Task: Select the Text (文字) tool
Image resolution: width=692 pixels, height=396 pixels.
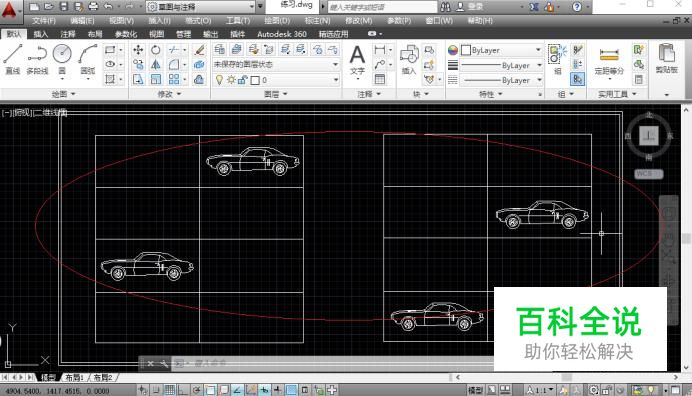Action: point(357,61)
